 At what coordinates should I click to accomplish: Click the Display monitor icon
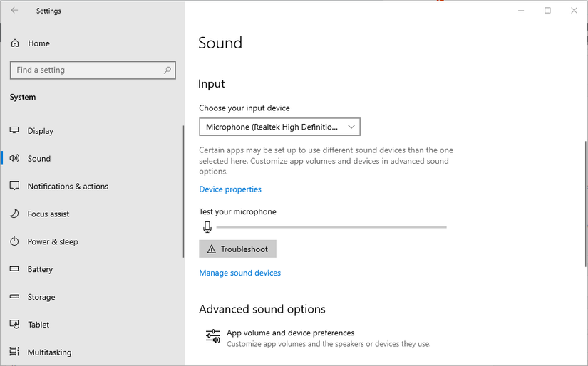14,130
